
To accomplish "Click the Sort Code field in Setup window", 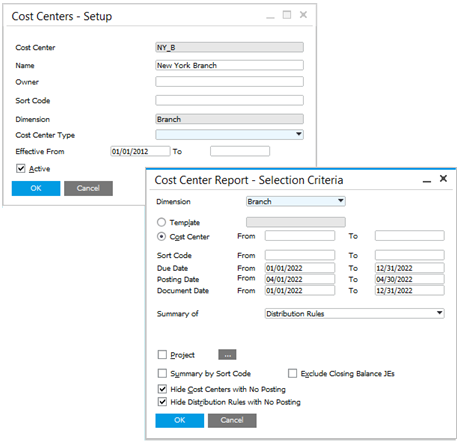I will (229, 100).
